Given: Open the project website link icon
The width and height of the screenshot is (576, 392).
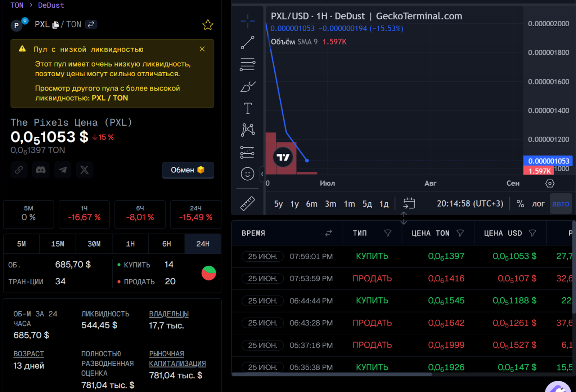Looking at the screenshot, I should (19, 170).
